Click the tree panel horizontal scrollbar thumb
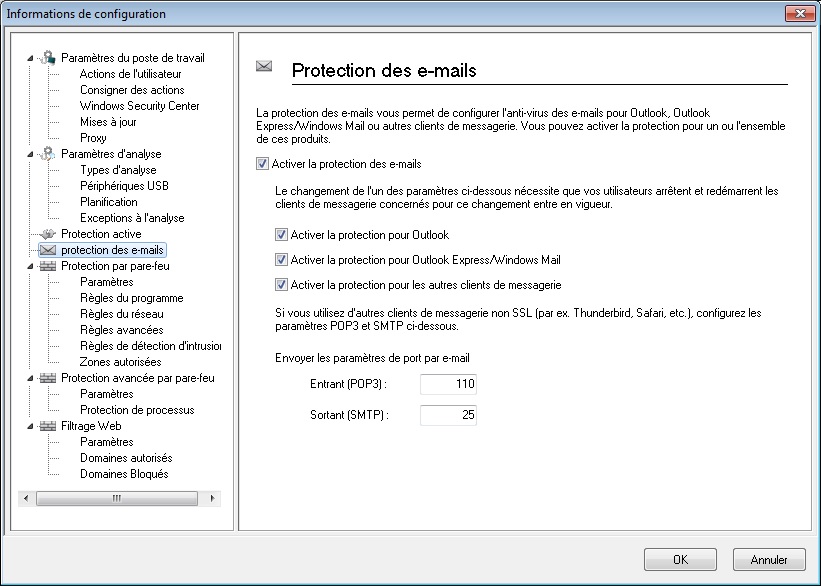 point(117,498)
